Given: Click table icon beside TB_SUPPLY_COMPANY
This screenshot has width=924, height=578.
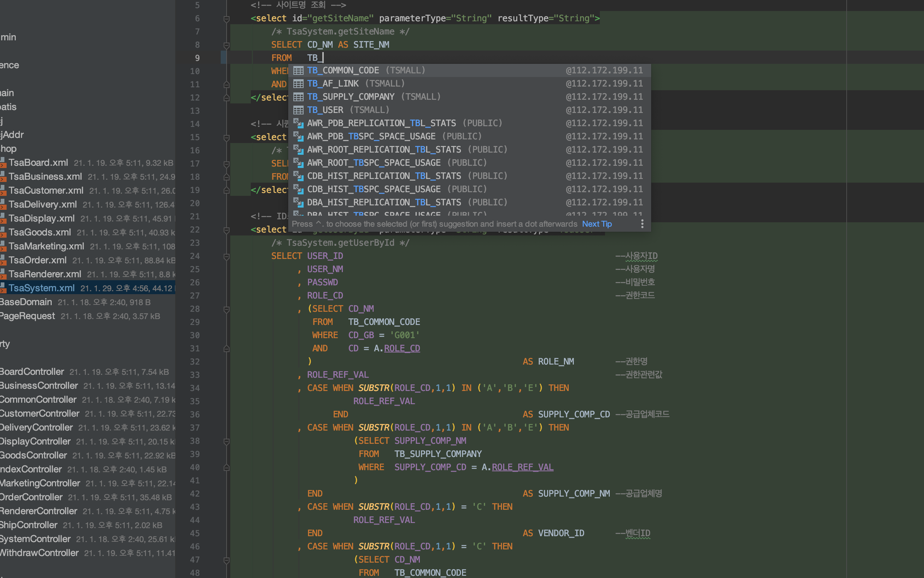Looking at the screenshot, I should click(298, 97).
